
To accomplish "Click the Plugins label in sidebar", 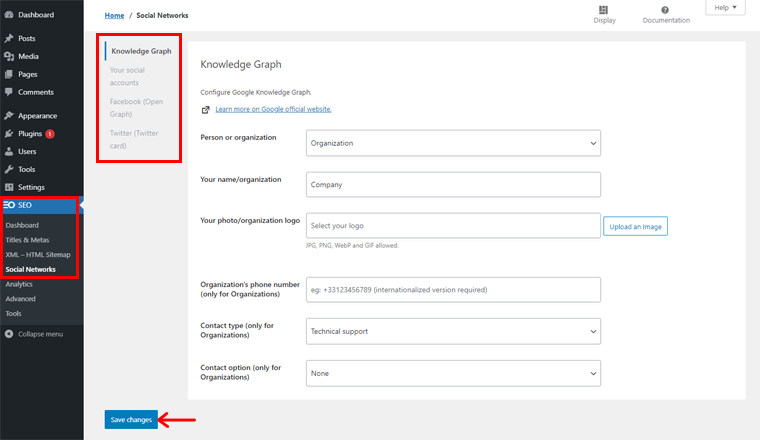I will [30, 134].
